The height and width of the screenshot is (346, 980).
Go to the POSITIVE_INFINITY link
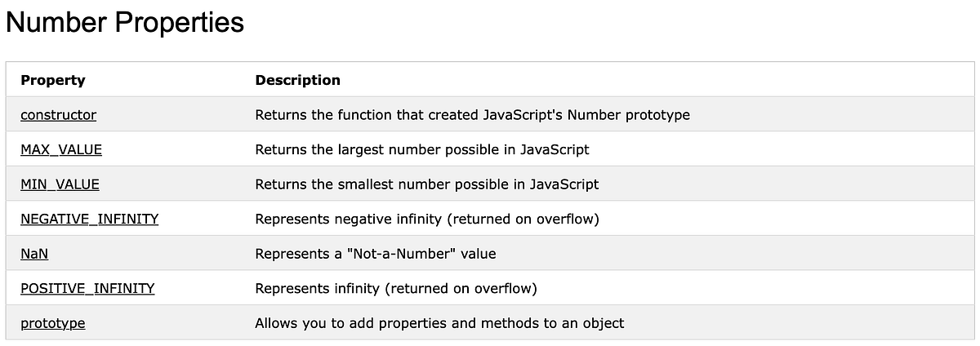click(87, 288)
